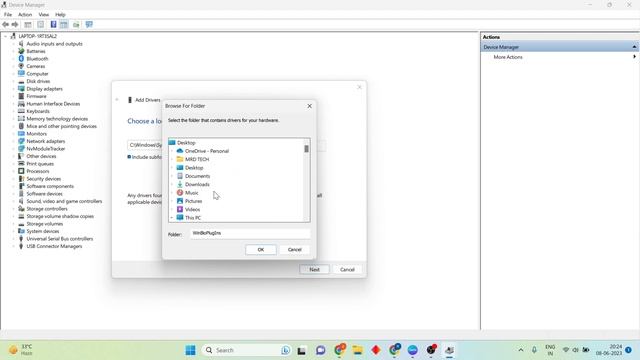Expand More Actions submenu arrow
Viewport: 640px width, 360px height.
point(634,57)
